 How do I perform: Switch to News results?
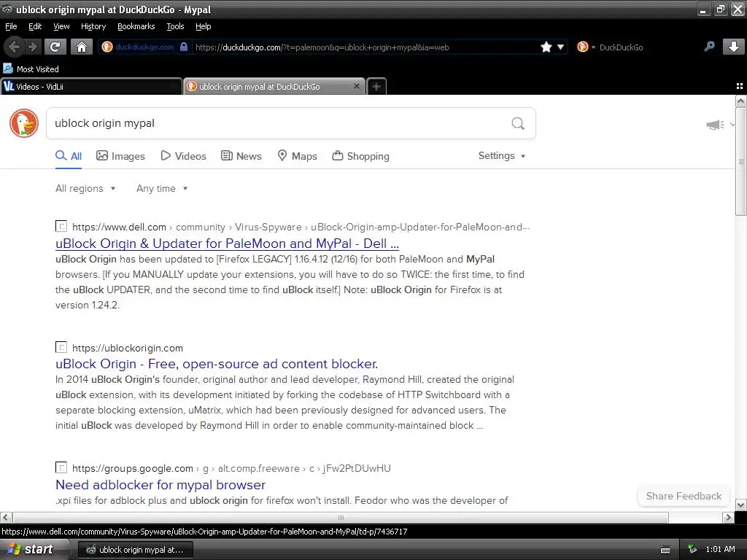point(241,156)
